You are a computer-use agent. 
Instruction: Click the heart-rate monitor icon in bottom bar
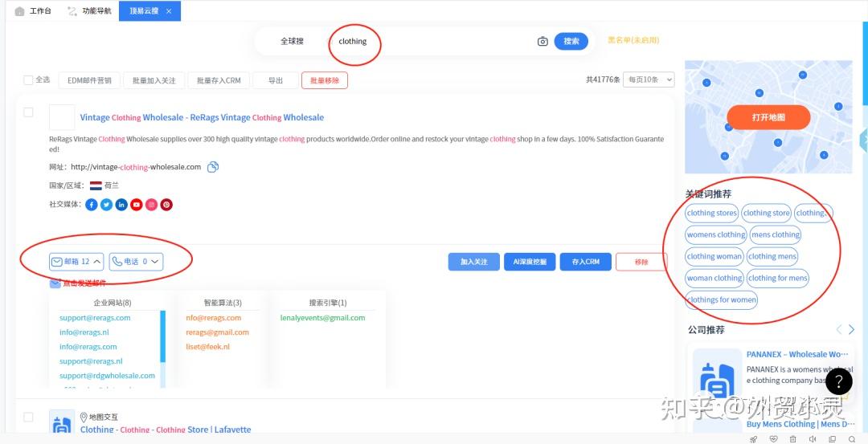click(773, 439)
